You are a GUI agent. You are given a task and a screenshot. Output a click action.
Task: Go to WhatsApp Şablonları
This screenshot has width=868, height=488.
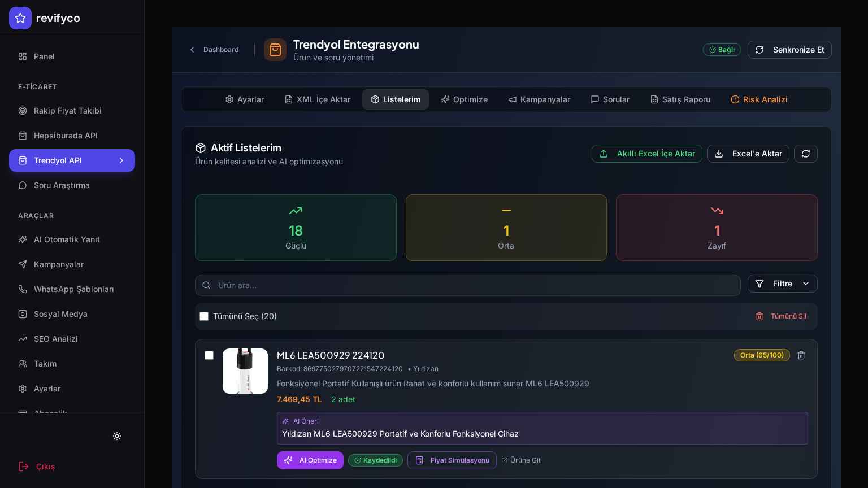click(x=72, y=289)
